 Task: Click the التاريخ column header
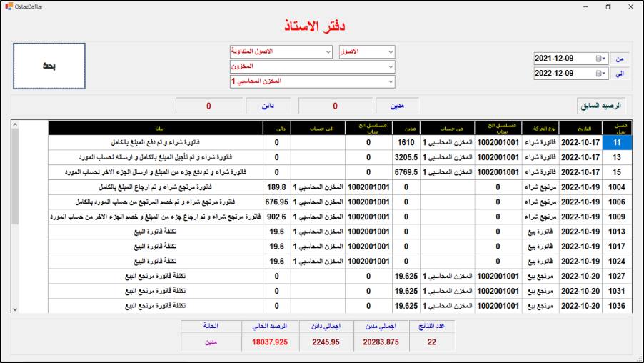575,128
